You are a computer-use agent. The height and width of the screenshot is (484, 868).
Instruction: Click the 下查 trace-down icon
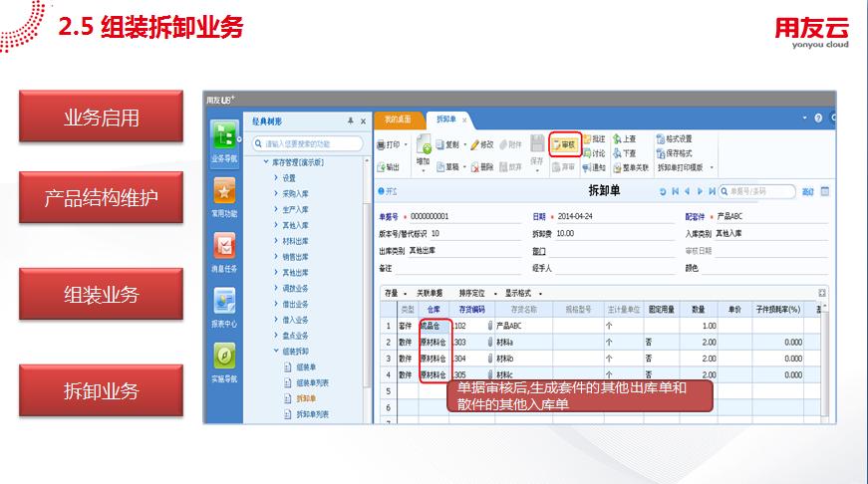(617, 153)
